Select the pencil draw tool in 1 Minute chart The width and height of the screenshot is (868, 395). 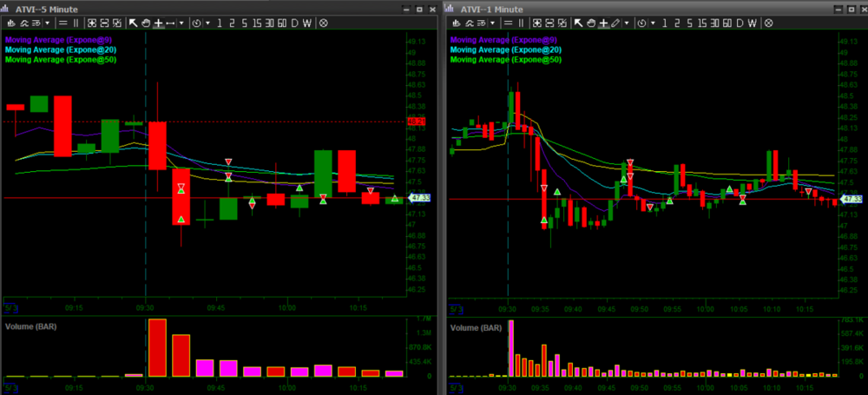pyautogui.click(x=615, y=23)
